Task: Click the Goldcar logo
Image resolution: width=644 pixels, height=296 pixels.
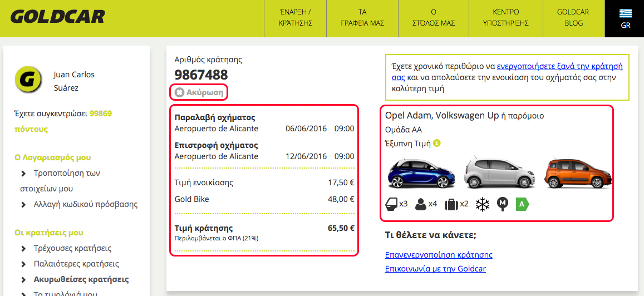Action: (57, 17)
